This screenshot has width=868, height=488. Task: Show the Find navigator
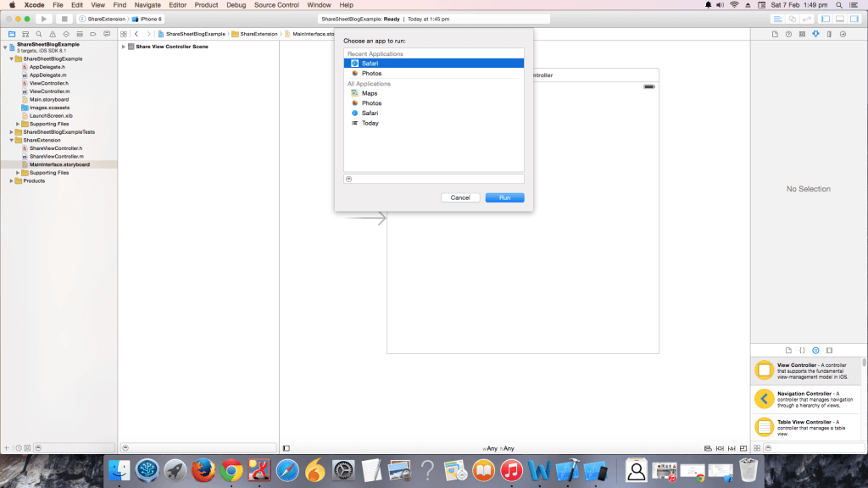point(39,34)
